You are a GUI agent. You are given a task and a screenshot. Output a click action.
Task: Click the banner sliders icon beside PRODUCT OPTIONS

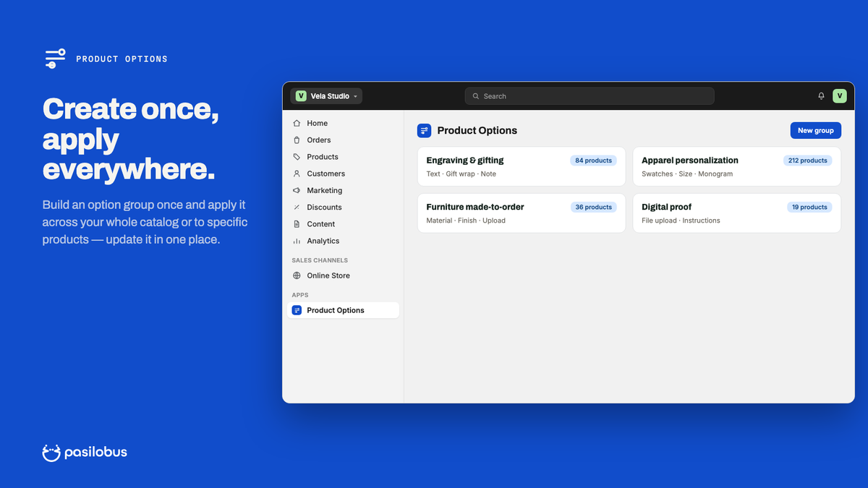tap(55, 59)
